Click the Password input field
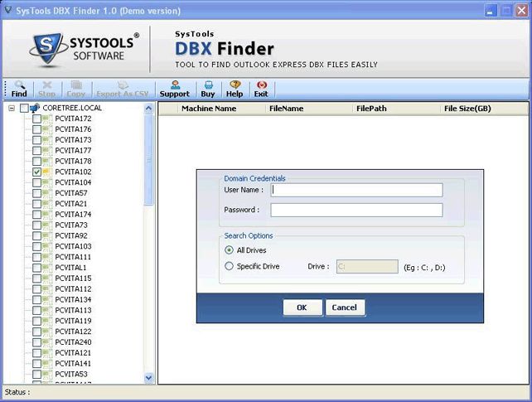The image size is (532, 402). pyautogui.click(x=356, y=210)
